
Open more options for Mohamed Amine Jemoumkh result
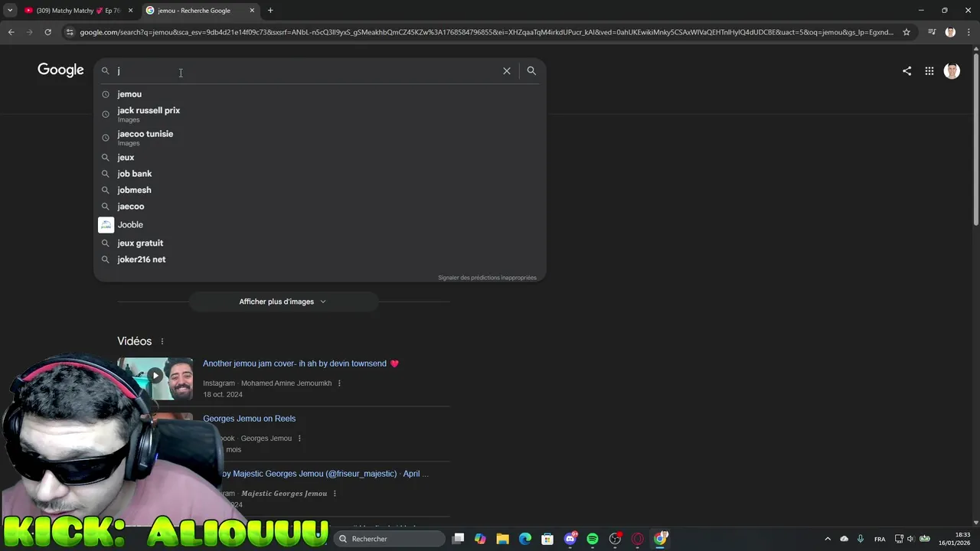coord(339,383)
